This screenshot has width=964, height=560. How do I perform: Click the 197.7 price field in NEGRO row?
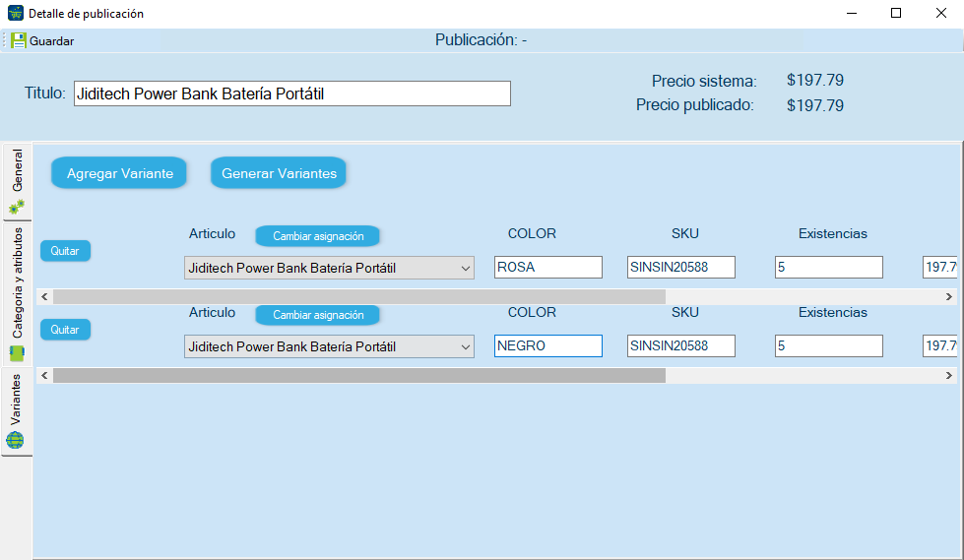click(940, 346)
